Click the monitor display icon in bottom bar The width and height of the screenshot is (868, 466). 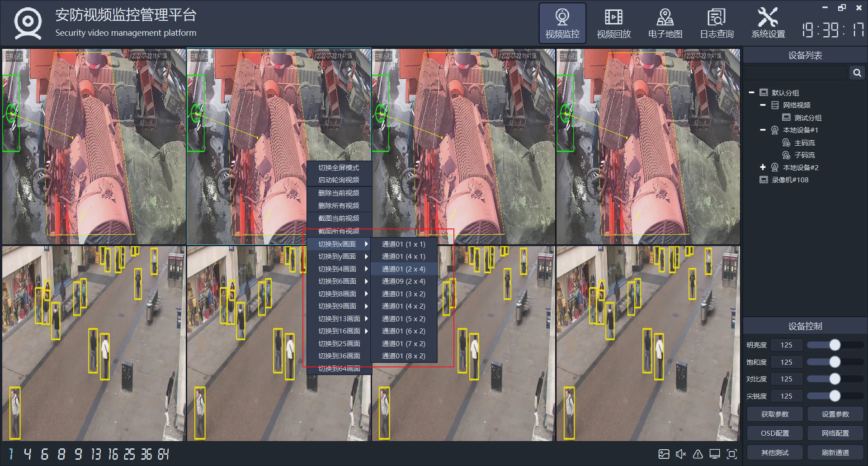click(715, 454)
